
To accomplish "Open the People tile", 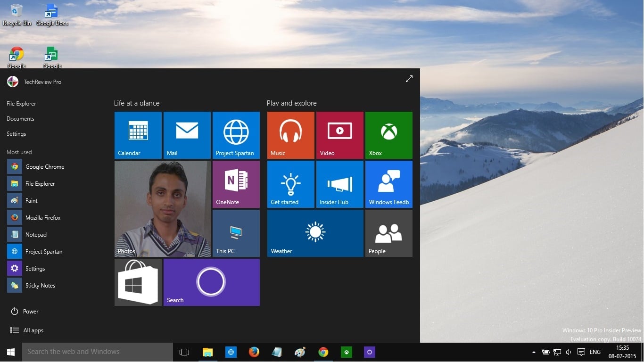I will tap(389, 233).
